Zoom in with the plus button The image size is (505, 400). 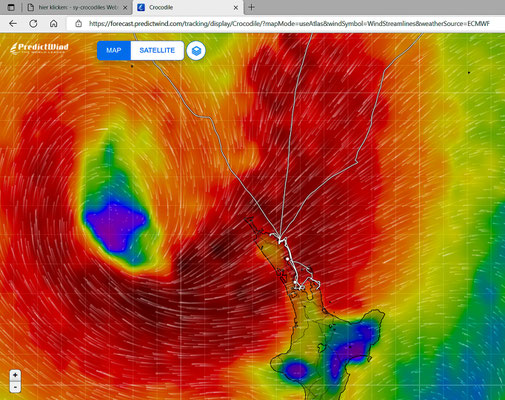pos(15,375)
